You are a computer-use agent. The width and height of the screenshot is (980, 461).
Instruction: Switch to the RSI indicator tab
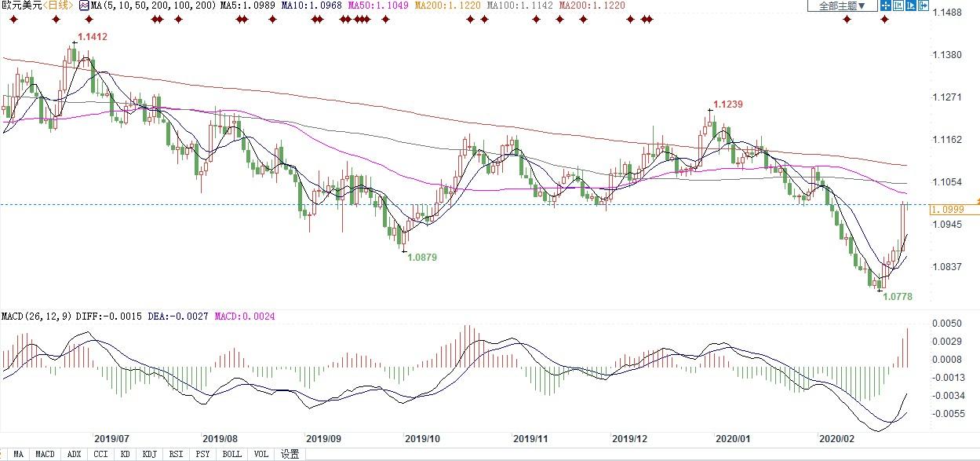pos(176,454)
